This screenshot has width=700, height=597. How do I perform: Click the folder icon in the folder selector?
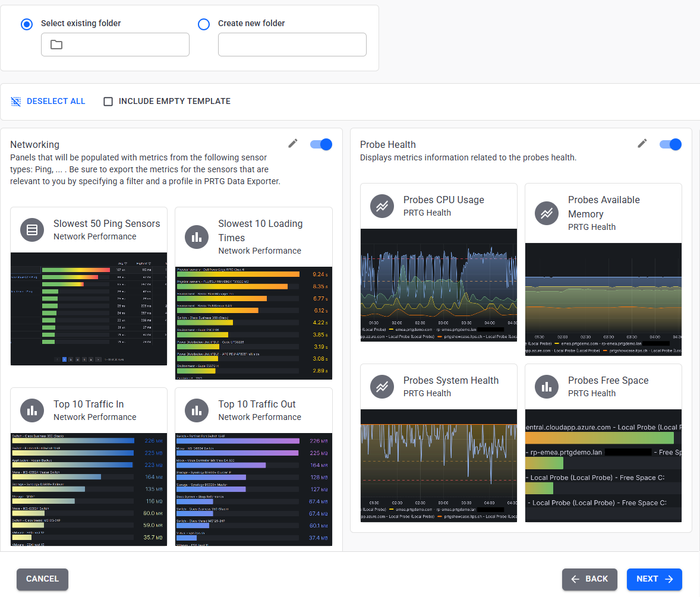[56, 45]
